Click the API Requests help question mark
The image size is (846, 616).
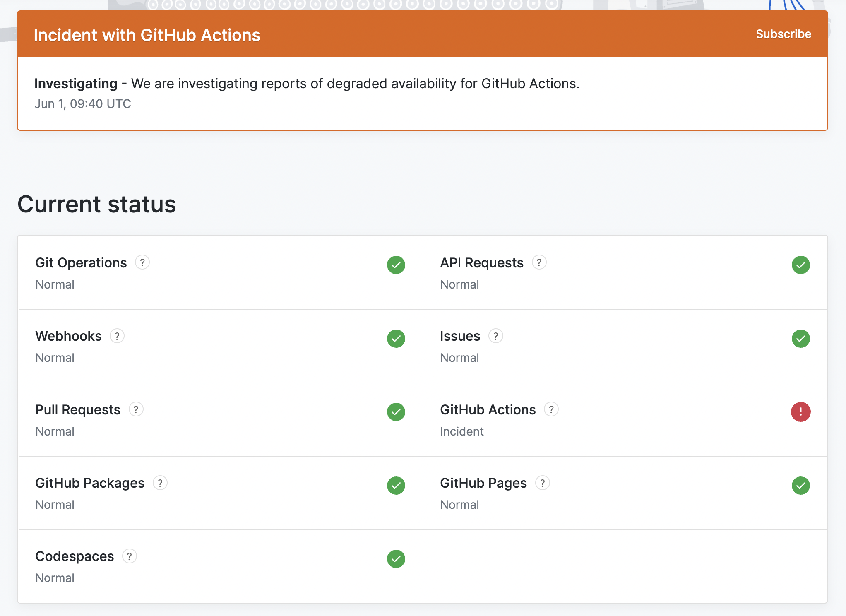539,262
